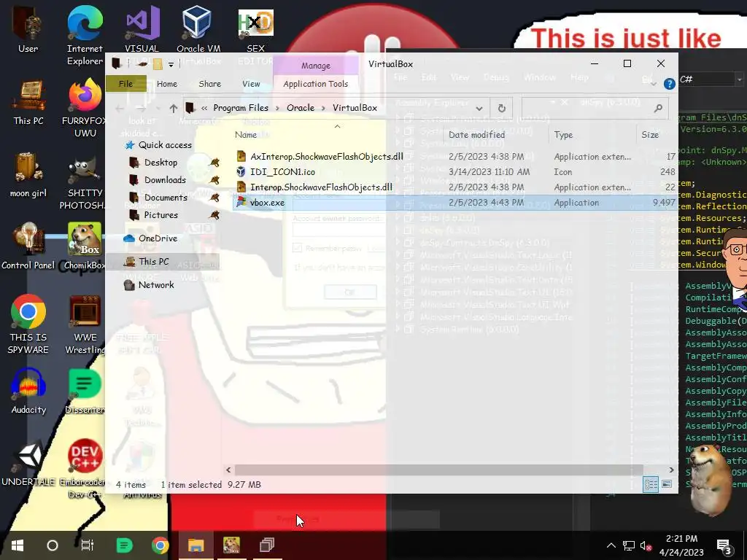The width and height of the screenshot is (747, 560).
Task: Switch to the View ribbon tab
Action: tap(251, 84)
